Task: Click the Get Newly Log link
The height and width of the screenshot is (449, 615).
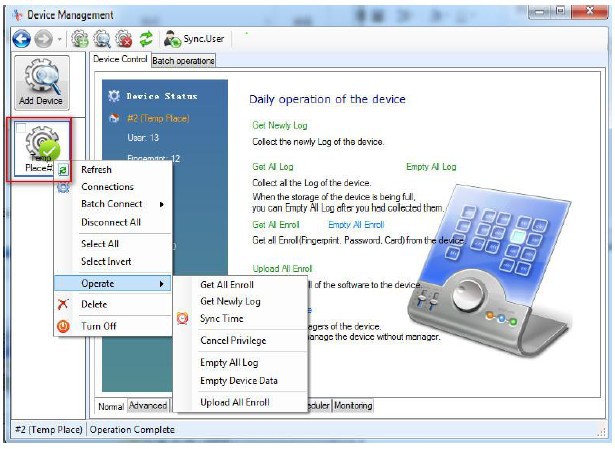Action: click(280, 125)
